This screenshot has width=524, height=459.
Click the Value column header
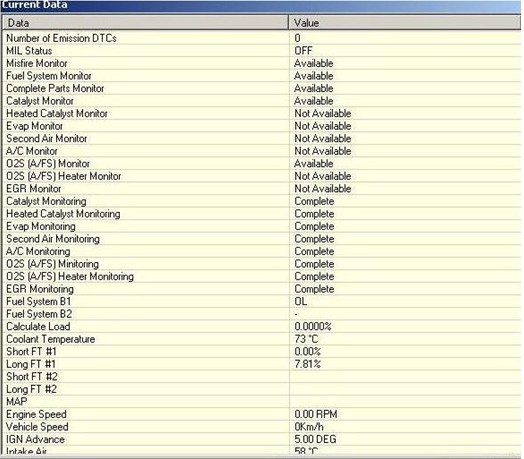click(x=404, y=23)
